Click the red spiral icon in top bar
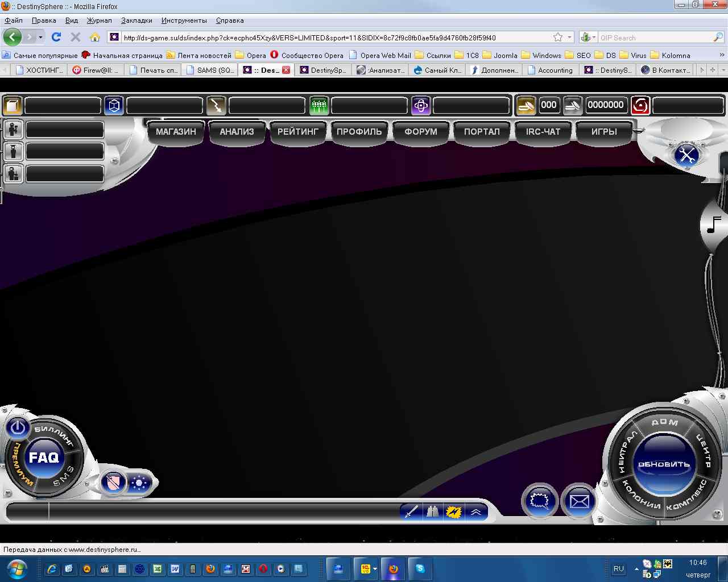 640,105
